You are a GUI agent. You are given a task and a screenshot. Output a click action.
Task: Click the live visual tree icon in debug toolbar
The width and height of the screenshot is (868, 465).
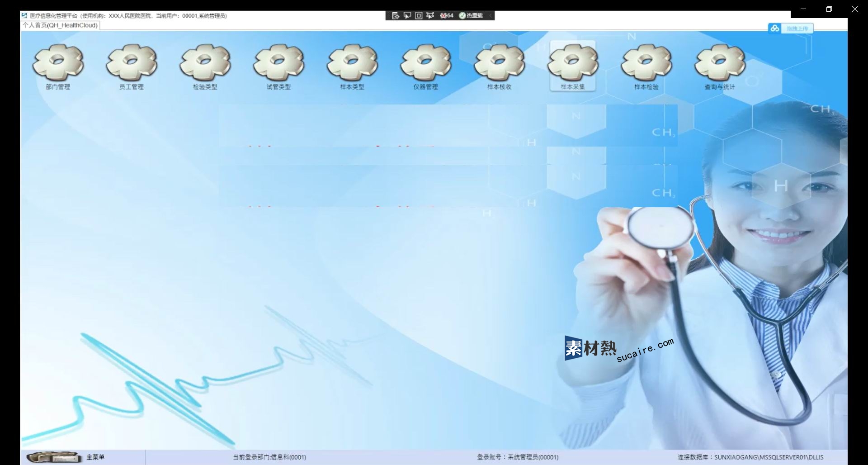396,15
